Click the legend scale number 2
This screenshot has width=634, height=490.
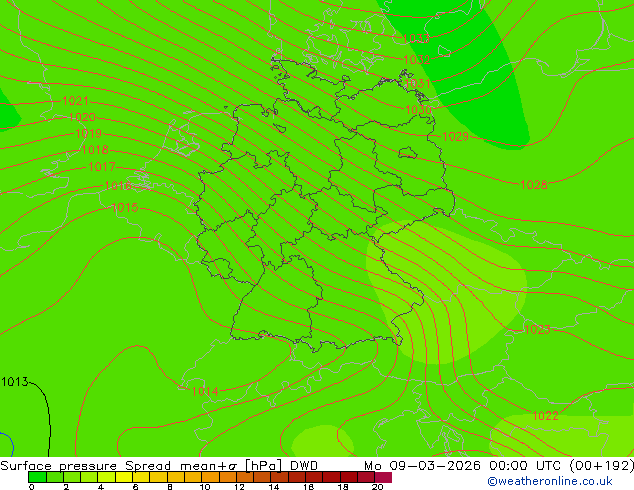click(66, 487)
